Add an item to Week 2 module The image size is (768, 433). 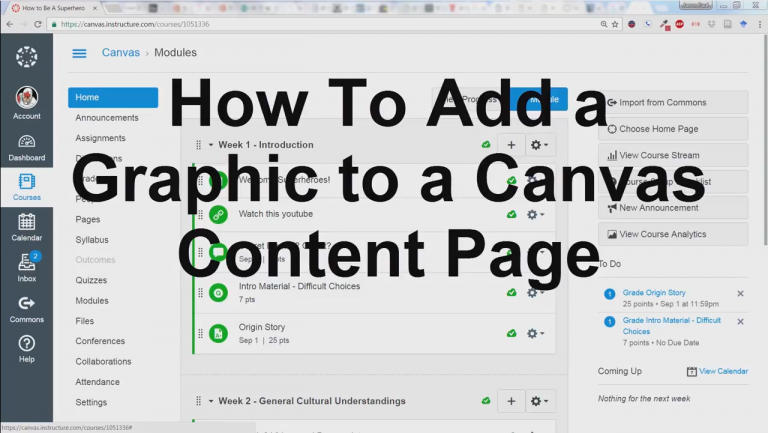click(x=511, y=401)
